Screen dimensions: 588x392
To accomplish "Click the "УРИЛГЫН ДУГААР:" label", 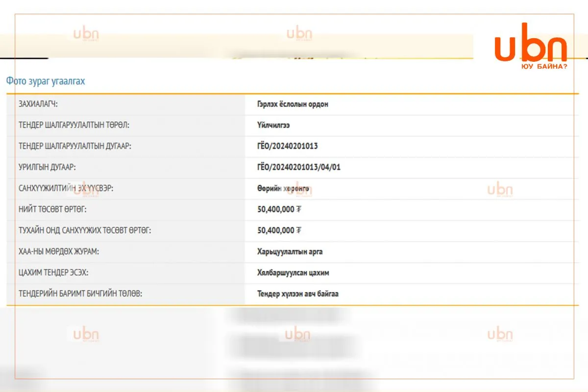I will pos(47,167).
